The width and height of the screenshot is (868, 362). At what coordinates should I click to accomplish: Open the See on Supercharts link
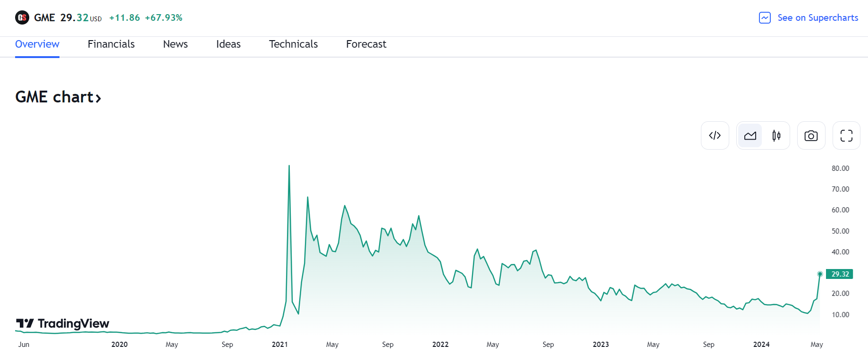[817, 18]
